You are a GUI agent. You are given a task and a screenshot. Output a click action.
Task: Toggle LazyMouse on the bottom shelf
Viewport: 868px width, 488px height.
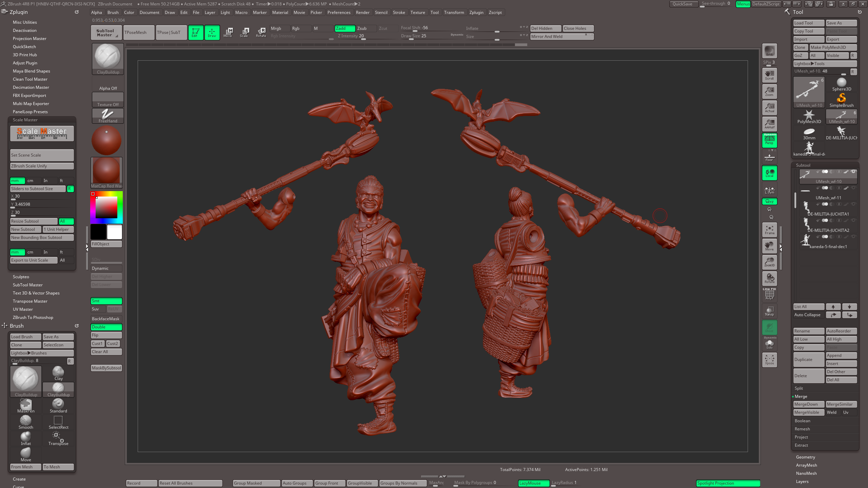click(x=534, y=483)
